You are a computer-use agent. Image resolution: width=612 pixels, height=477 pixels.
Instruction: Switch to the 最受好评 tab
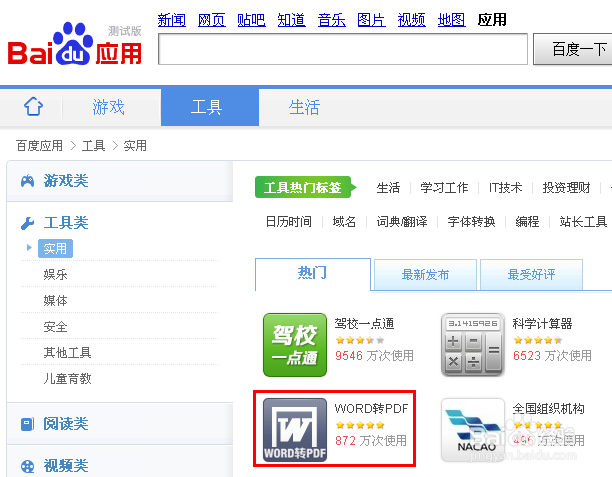pos(531,274)
